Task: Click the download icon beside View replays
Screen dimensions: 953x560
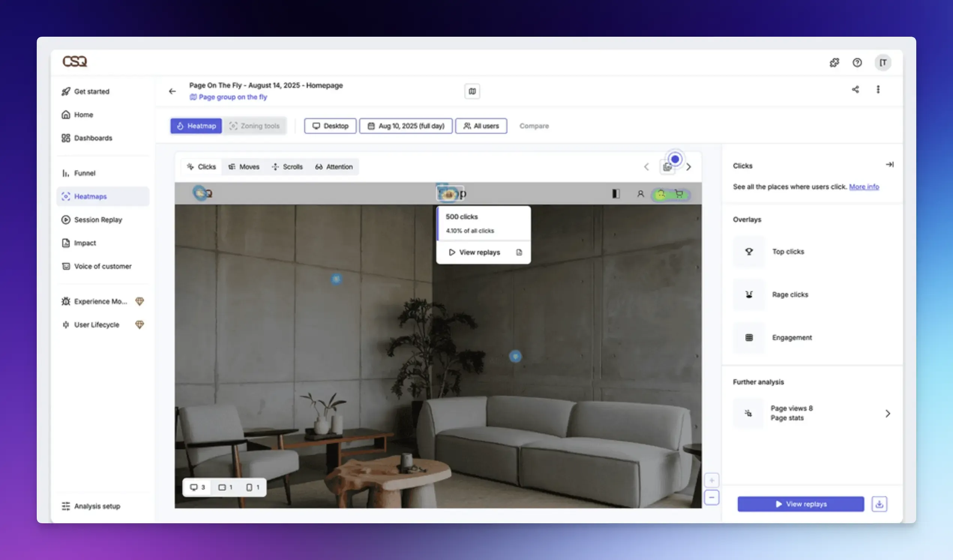Action: (879, 504)
